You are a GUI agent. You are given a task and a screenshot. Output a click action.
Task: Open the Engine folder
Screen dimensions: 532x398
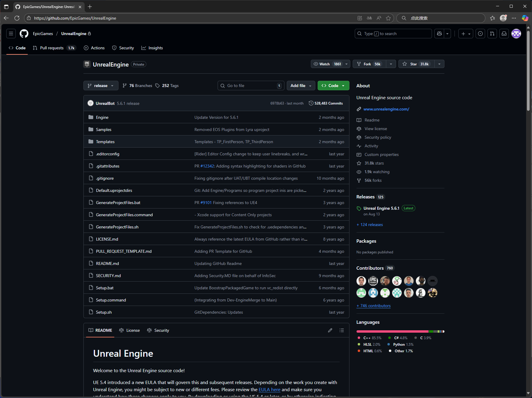(102, 117)
